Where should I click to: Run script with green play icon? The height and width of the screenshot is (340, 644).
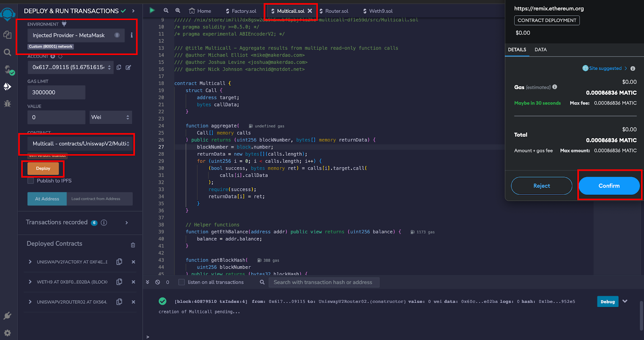click(x=152, y=10)
